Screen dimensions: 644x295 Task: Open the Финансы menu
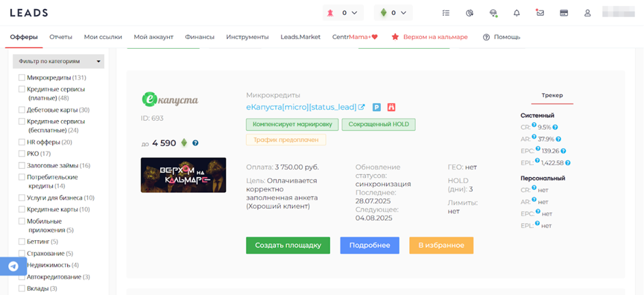[x=199, y=37]
